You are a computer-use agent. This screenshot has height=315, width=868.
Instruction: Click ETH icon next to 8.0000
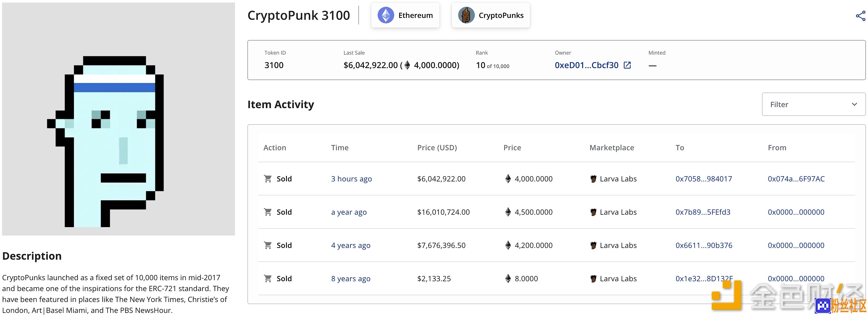tap(508, 279)
